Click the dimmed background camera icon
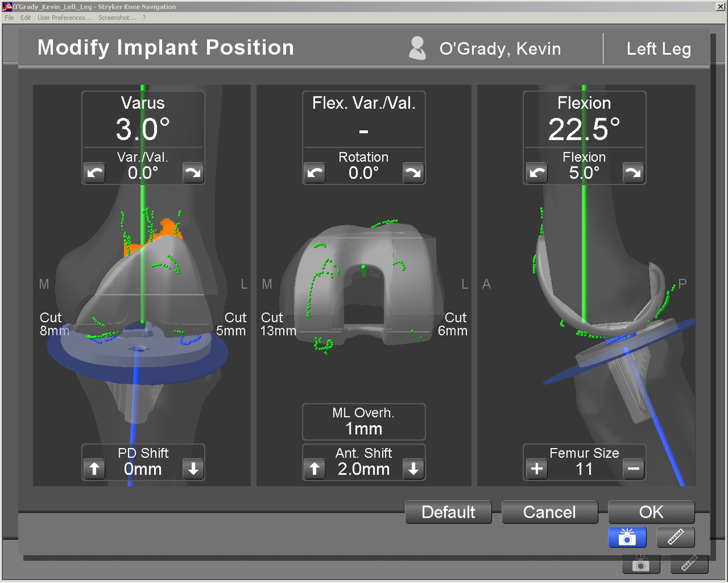Screen dimensions: 728x583 (x=641, y=564)
